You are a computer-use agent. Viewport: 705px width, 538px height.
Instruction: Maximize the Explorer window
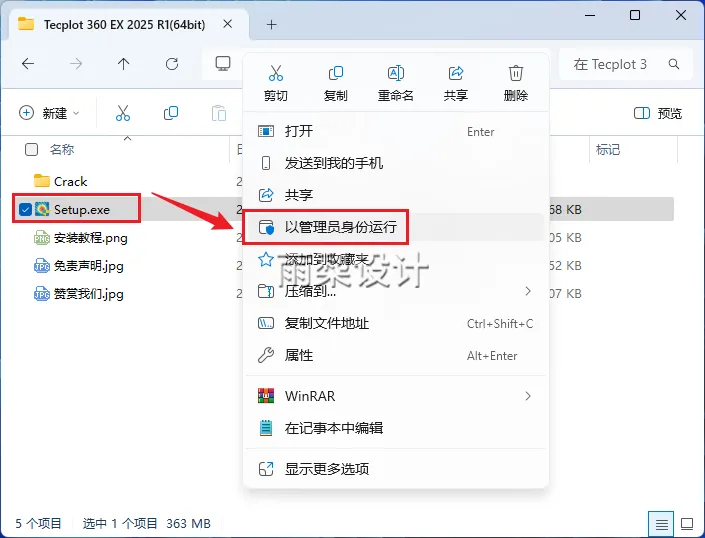[x=635, y=15]
